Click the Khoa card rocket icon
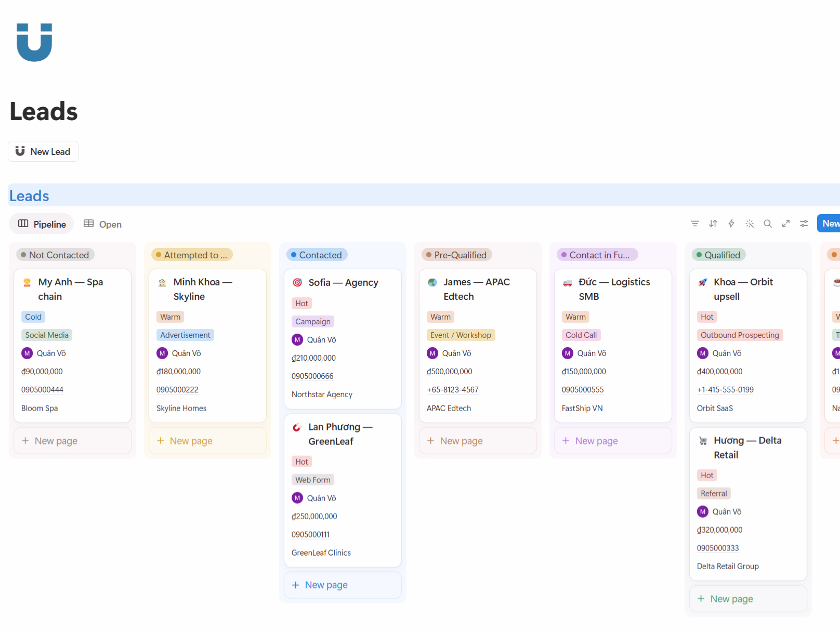This screenshot has height=630, width=840. (x=703, y=282)
